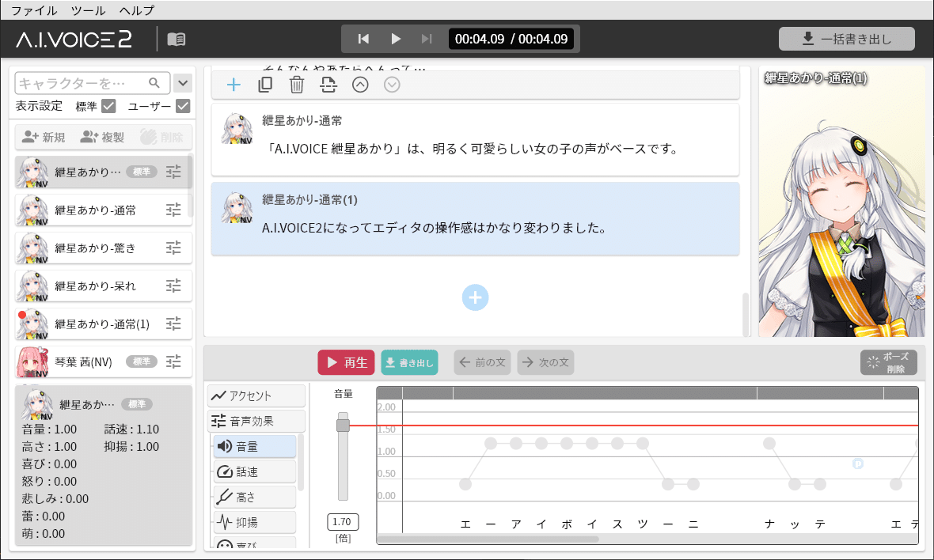Delete the selected text line with trash icon
Viewport: 934px width, 560px height.
point(297,84)
